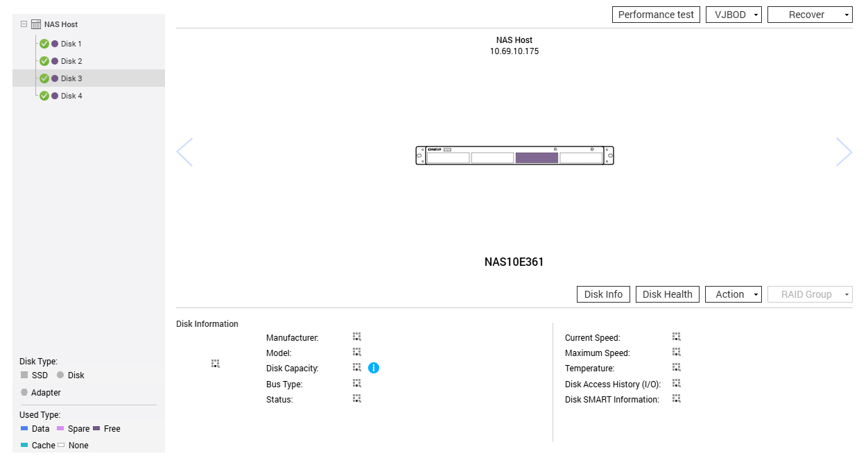This screenshot has width=868, height=465.
Task: Click the Disk Access History (I/O) label
Action: pyautogui.click(x=612, y=384)
